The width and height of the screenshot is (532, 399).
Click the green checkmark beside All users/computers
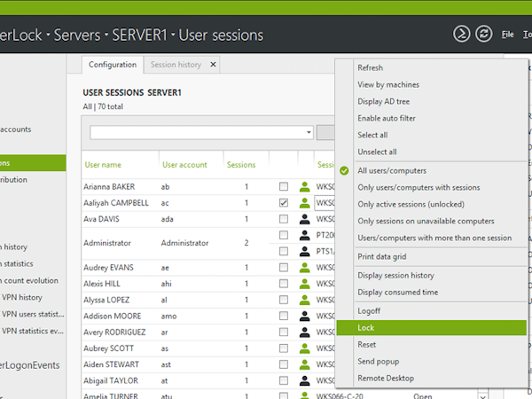344,170
